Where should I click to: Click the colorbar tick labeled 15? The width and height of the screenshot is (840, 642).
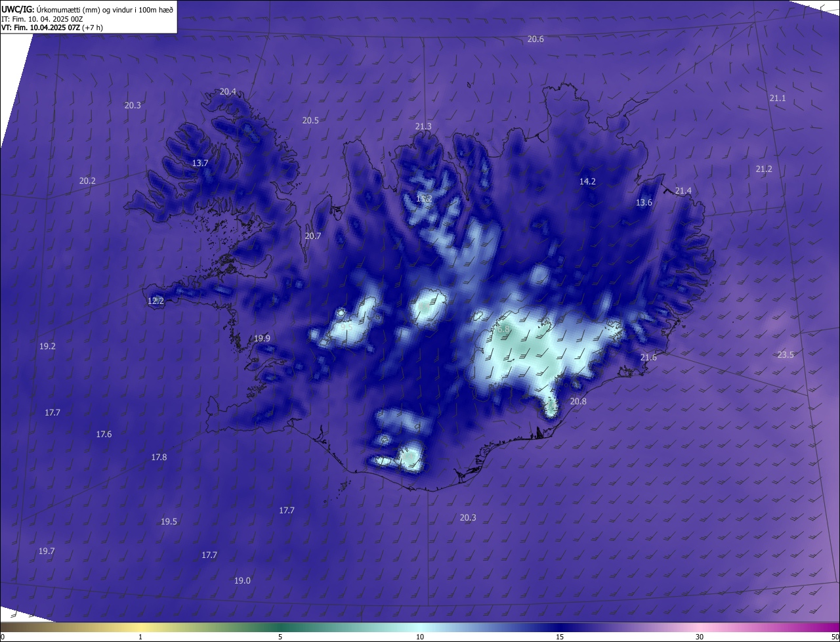tap(560, 637)
